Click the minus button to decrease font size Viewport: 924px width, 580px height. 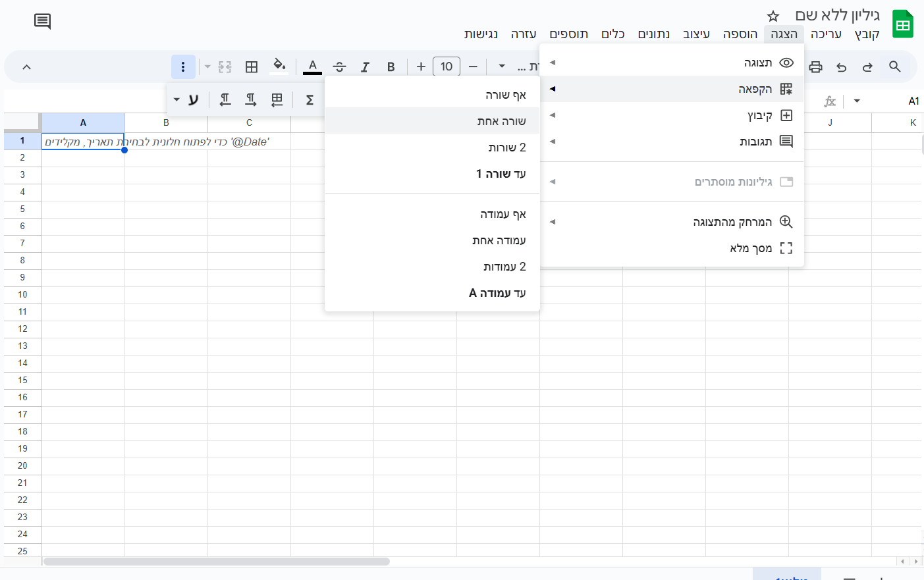(473, 66)
